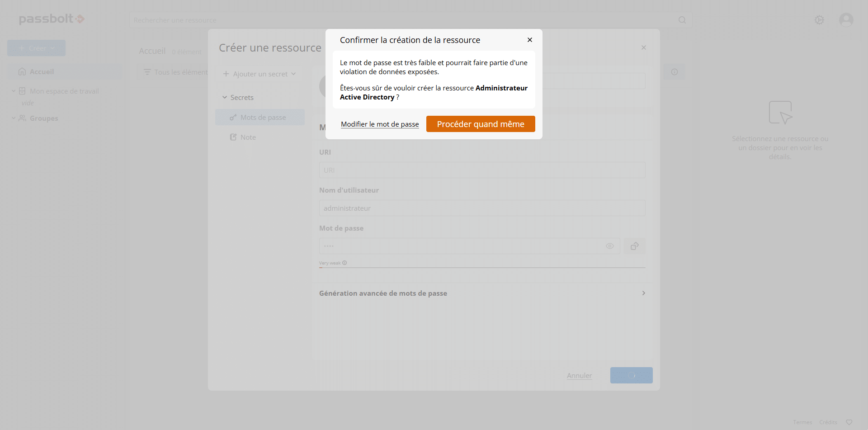The width and height of the screenshot is (868, 430).
Task: Open the Ajouter un secret dropdown
Action: point(259,74)
